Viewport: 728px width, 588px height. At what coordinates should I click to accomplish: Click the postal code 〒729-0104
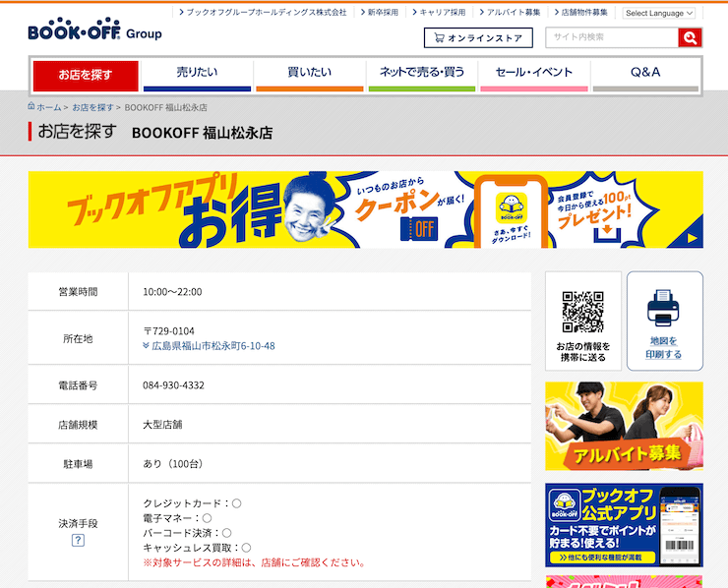click(x=168, y=331)
